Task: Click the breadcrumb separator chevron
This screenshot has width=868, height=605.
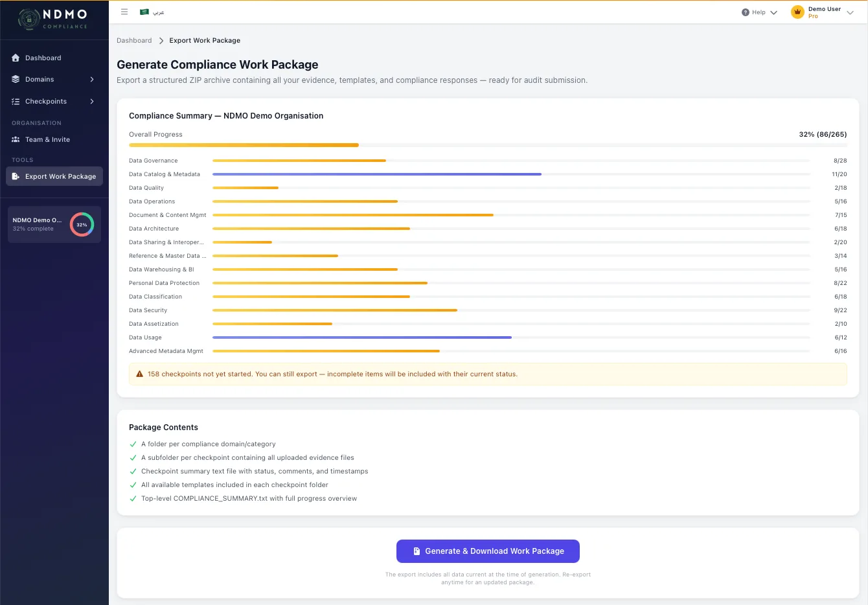Action: [x=161, y=41]
